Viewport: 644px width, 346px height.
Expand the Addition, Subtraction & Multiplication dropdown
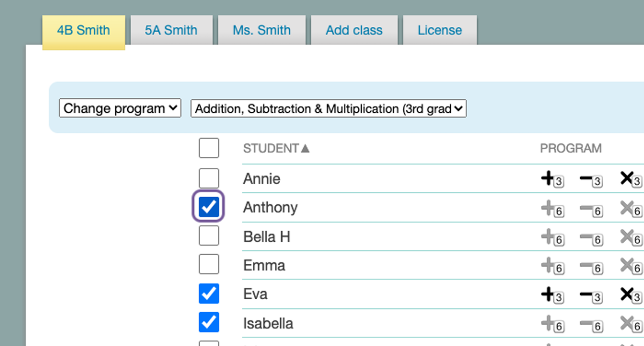tap(328, 109)
